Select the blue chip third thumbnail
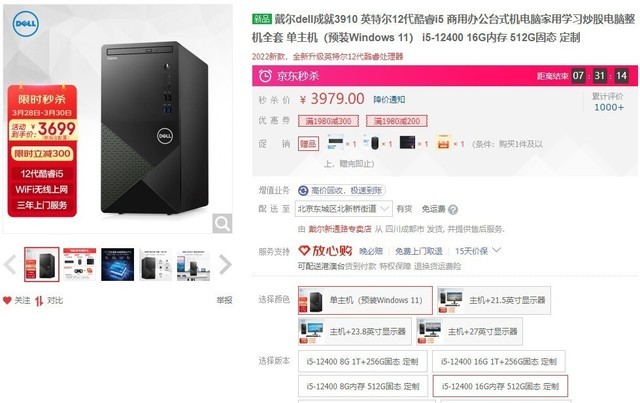Image resolution: width=640 pixels, height=403 pixels. (x=118, y=264)
